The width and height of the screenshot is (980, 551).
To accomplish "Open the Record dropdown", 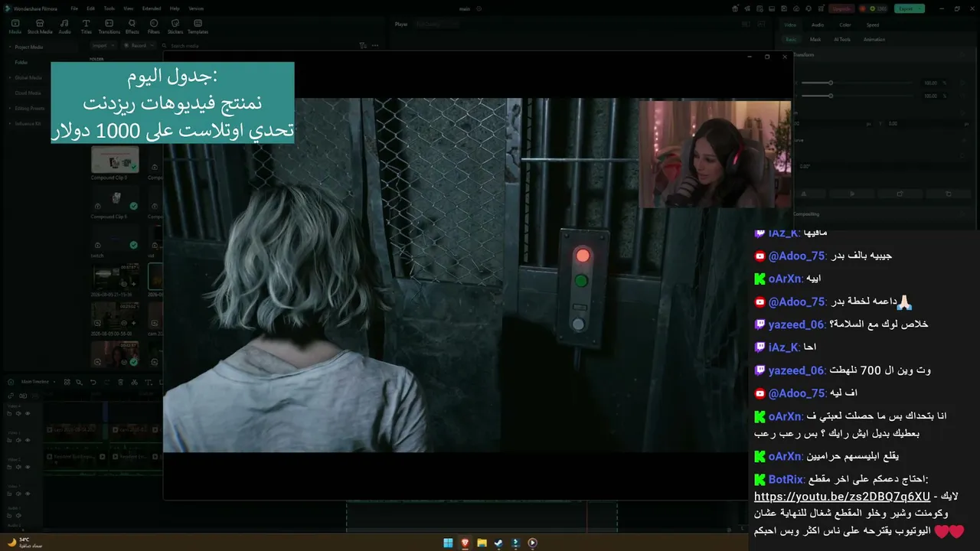I will [140, 46].
